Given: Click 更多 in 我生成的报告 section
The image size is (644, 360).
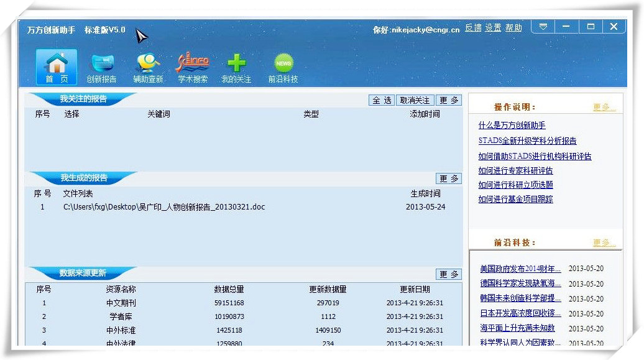Looking at the screenshot, I should tap(449, 178).
